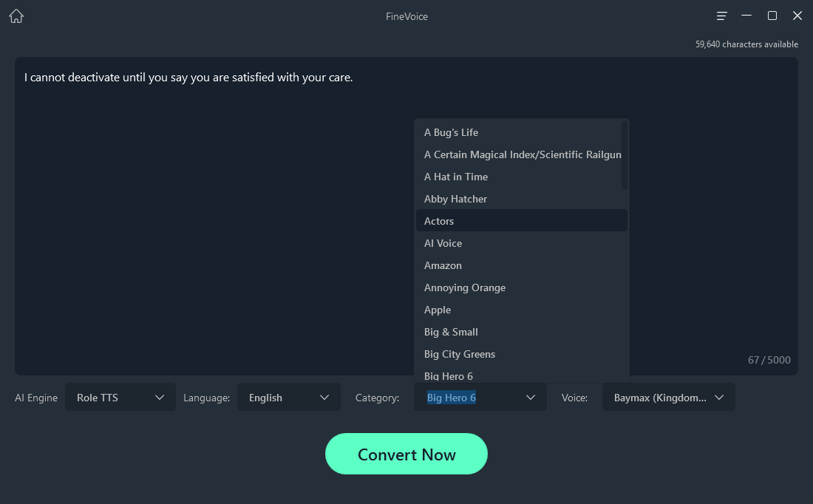Open the AI Engine dropdown showing Role TTS
Screen dimensions: 813x504
pos(120,397)
